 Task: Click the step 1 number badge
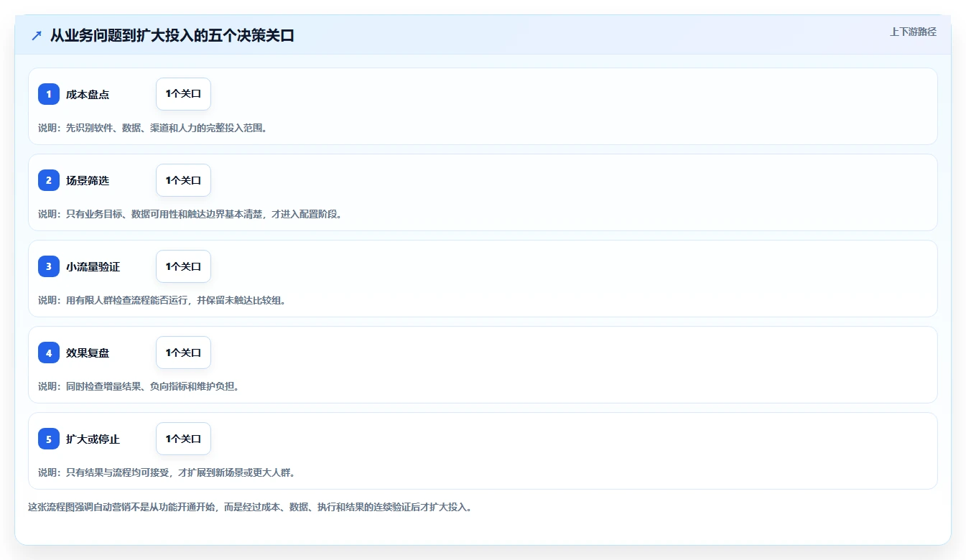(x=49, y=94)
